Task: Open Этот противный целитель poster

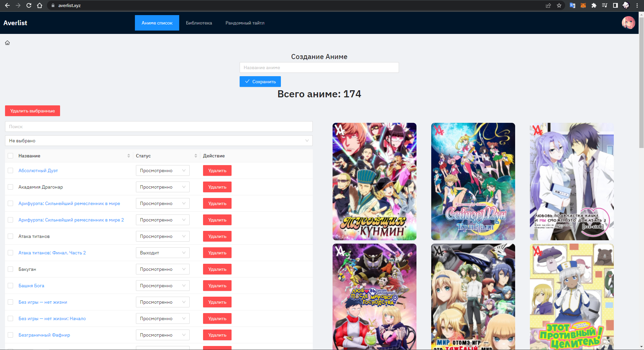Action: (572, 297)
